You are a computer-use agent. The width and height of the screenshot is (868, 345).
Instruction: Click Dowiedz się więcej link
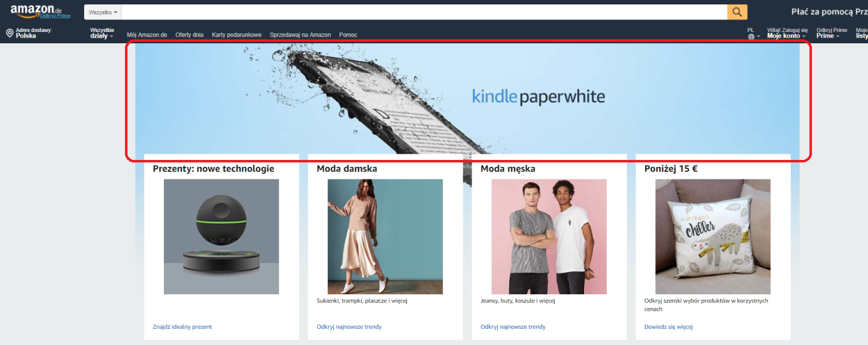[668, 327]
